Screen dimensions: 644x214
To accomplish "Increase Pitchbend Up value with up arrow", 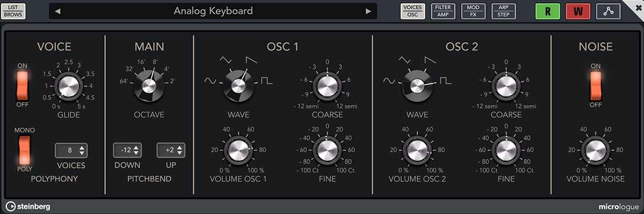I will tap(179, 148).
